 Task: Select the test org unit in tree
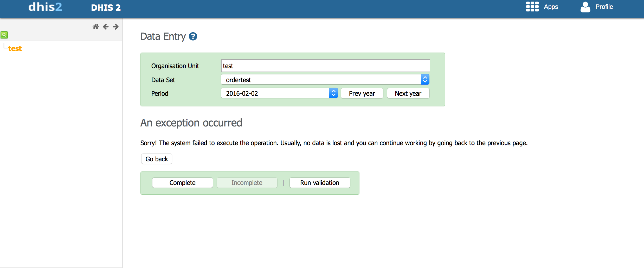(15, 49)
